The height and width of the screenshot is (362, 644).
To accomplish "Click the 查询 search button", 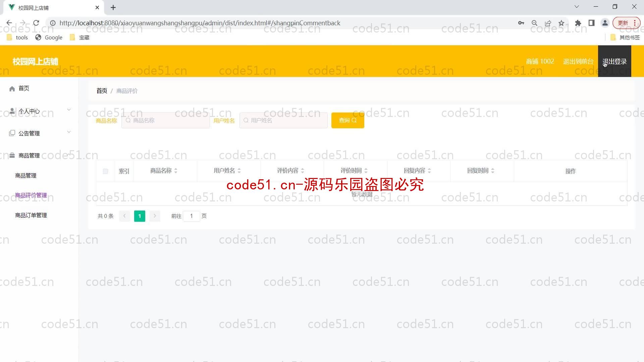I will tap(347, 120).
